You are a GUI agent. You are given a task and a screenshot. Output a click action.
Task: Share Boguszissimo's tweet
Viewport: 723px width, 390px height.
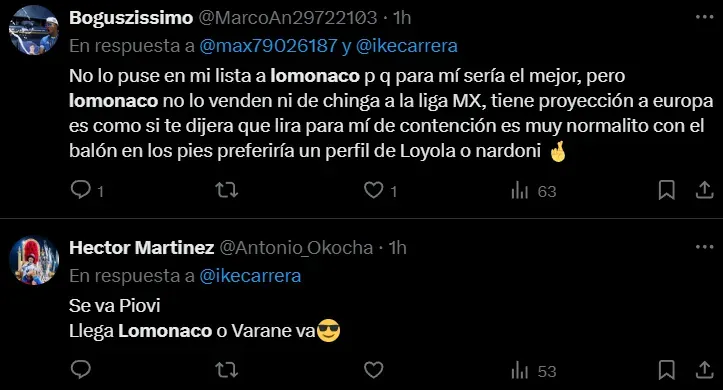tap(704, 190)
